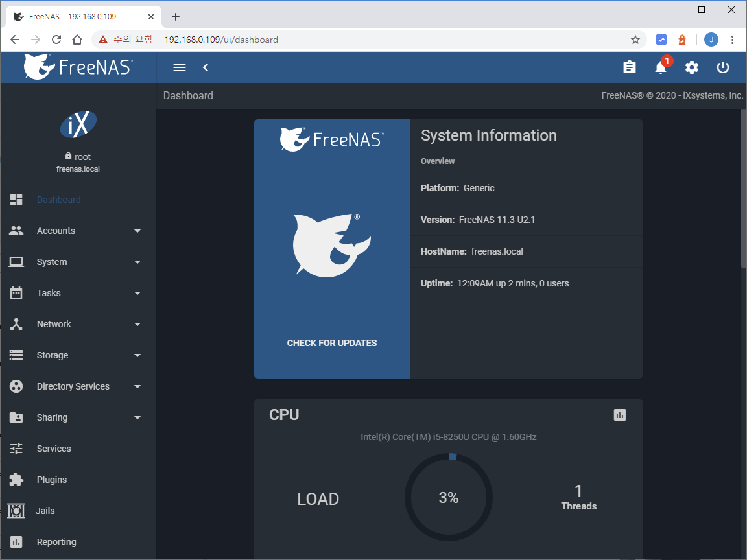The image size is (747, 560).
Task: Click the orange lighthouse extension icon
Action: pyautogui.click(x=682, y=40)
